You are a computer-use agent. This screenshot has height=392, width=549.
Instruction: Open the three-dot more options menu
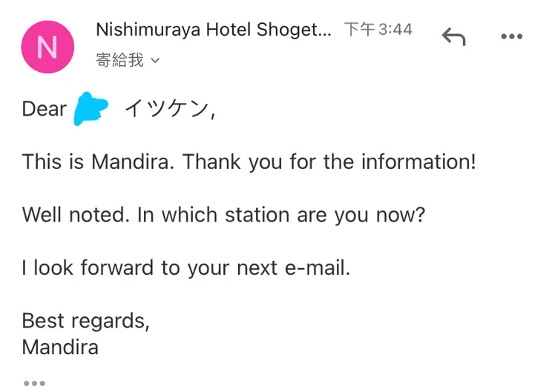click(x=511, y=37)
